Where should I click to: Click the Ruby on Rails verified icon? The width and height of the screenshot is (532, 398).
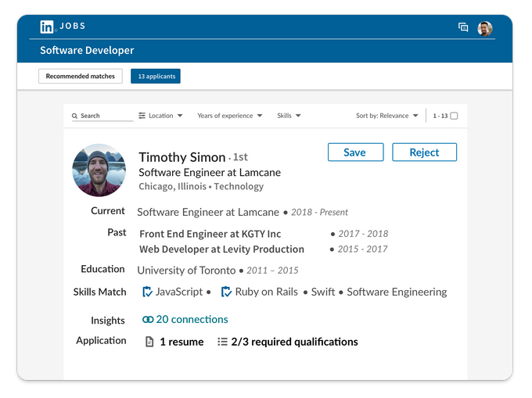click(226, 292)
